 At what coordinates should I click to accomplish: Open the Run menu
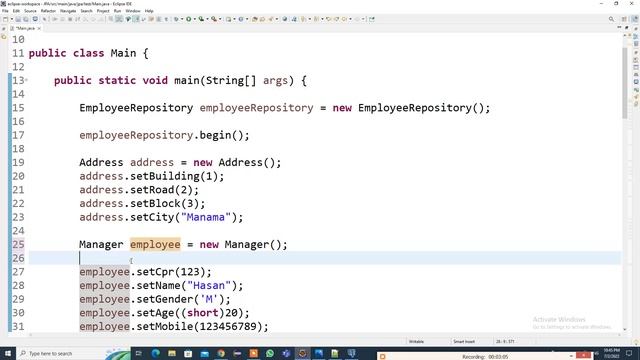pos(117,11)
